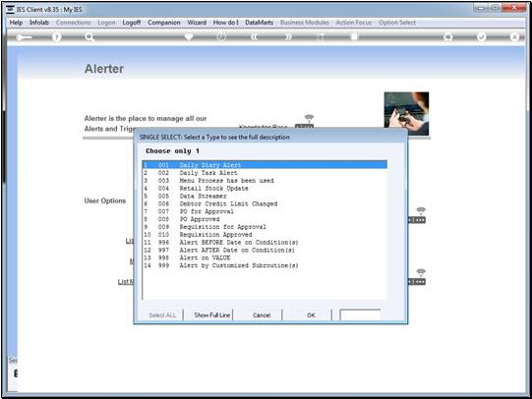Click the checkmark icon in the toolbar
532x399 pixels.
coord(482,36)
